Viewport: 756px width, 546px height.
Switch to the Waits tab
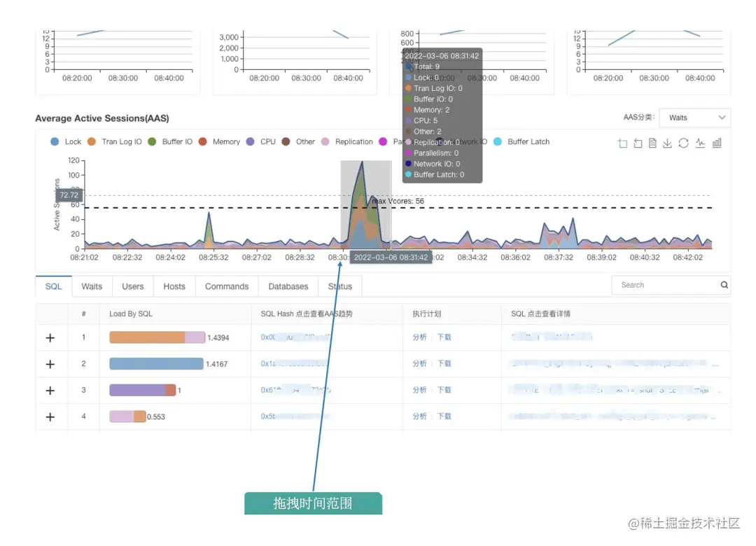click(x=92, y=286)
